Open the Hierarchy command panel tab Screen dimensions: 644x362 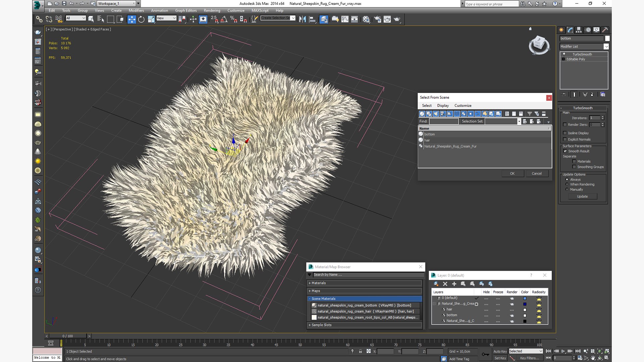[579, 30]
